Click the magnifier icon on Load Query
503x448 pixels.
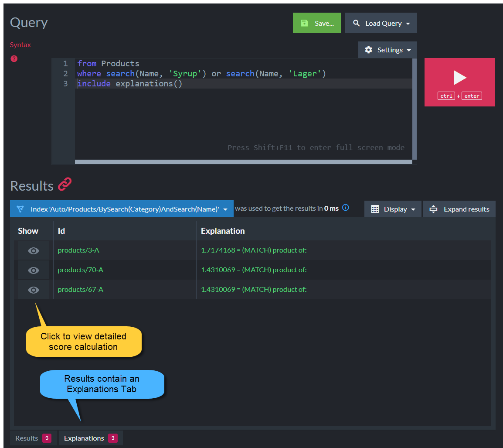356,23
